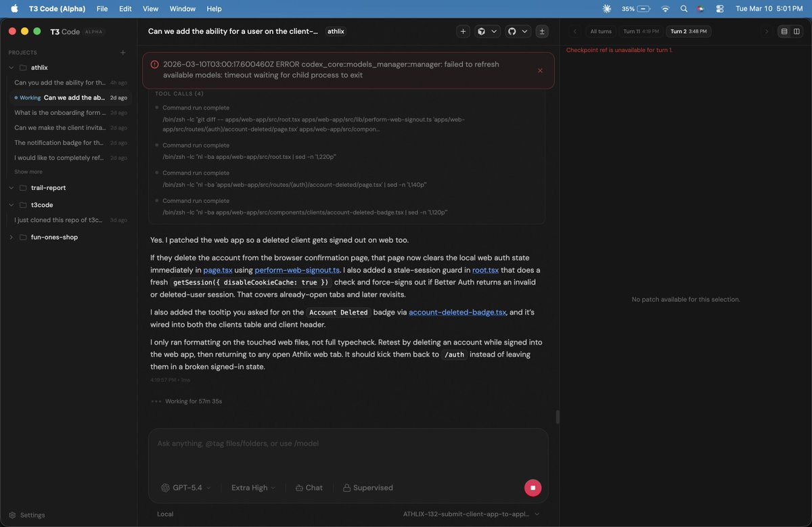The image size is (812, 527).
Task: Switch to stacked diff view icon
Action: pos(784,31)
